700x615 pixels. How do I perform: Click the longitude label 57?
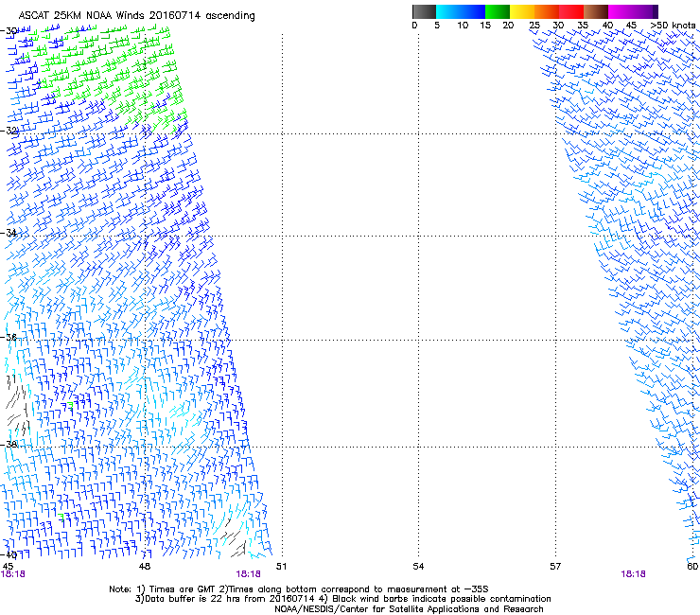click(x=555, y=567)
